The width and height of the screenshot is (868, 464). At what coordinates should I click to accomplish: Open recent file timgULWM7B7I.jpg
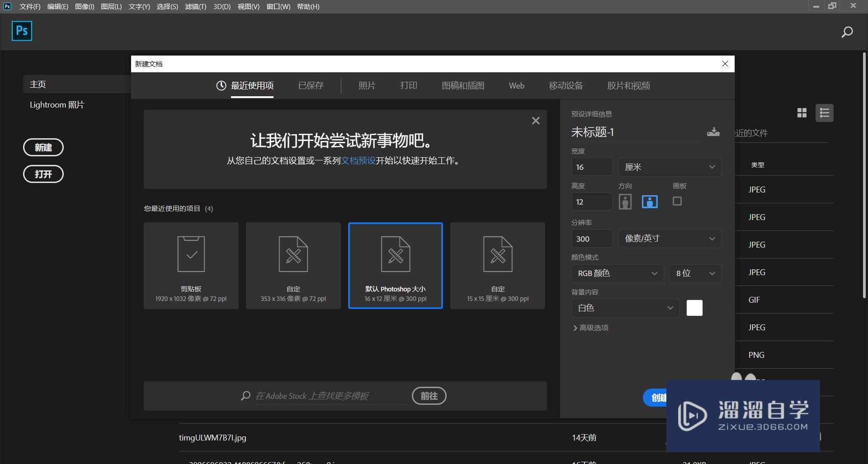(x=212, y=438)
